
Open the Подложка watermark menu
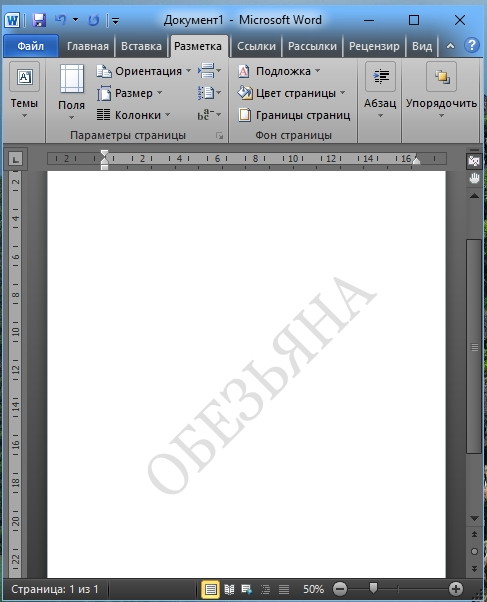point(278,71)
